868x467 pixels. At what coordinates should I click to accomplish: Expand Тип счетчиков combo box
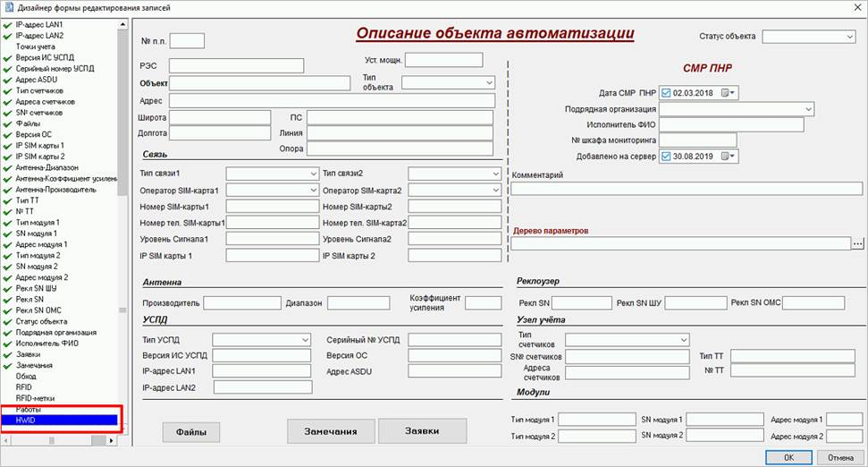pyautogui.click(x=684, y=339)
